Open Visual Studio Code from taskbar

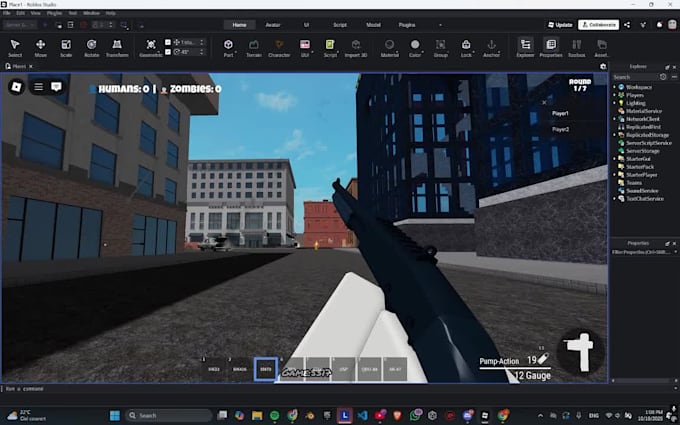pyautogui.click(x=363, y=415)
